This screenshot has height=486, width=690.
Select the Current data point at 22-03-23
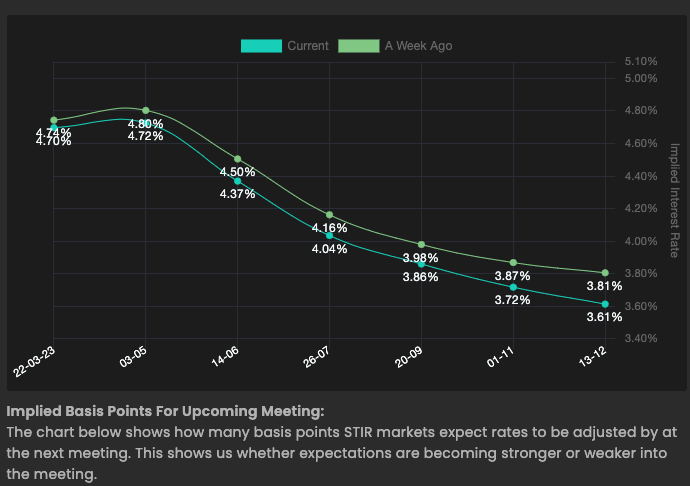pyautogui.click(x=54, y=127)
